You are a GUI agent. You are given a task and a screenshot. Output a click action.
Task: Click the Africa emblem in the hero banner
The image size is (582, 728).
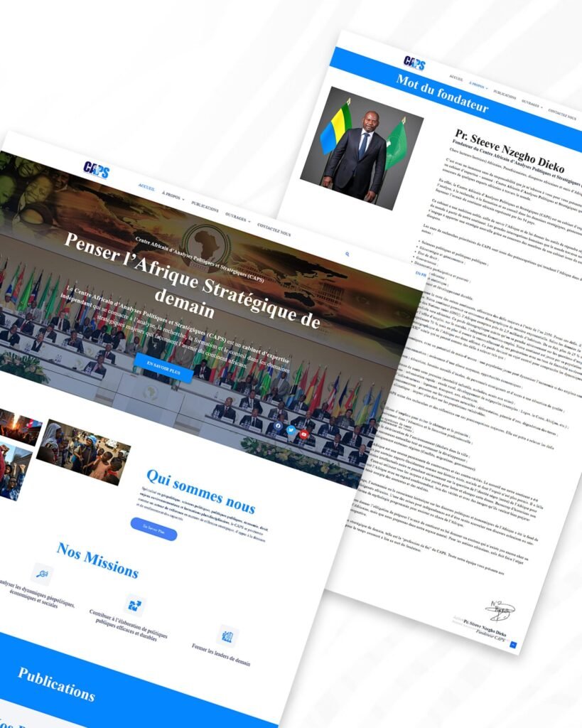tap(206, 247)
